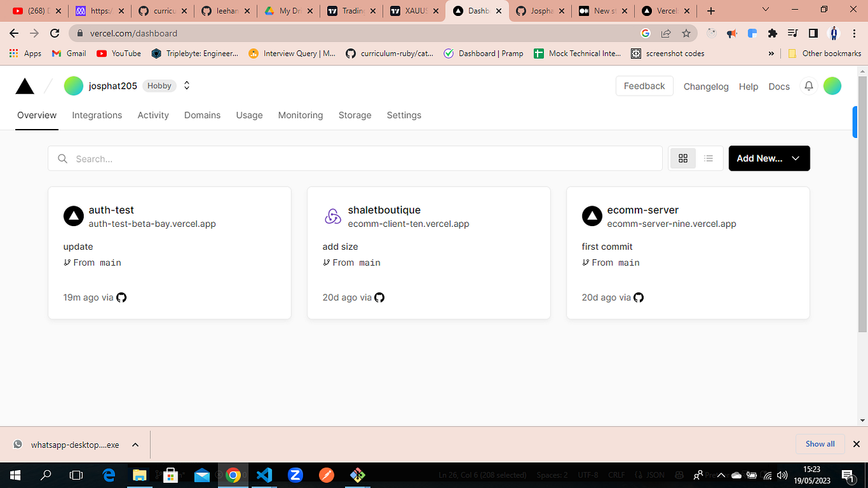Launch Visual Studio Code from the taskbar
This screenshot has width=868, height=488.
[x=265, y=475]
